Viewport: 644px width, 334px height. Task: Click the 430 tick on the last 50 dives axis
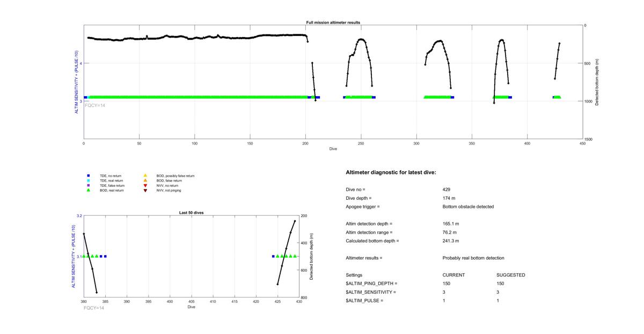[299, 302]
